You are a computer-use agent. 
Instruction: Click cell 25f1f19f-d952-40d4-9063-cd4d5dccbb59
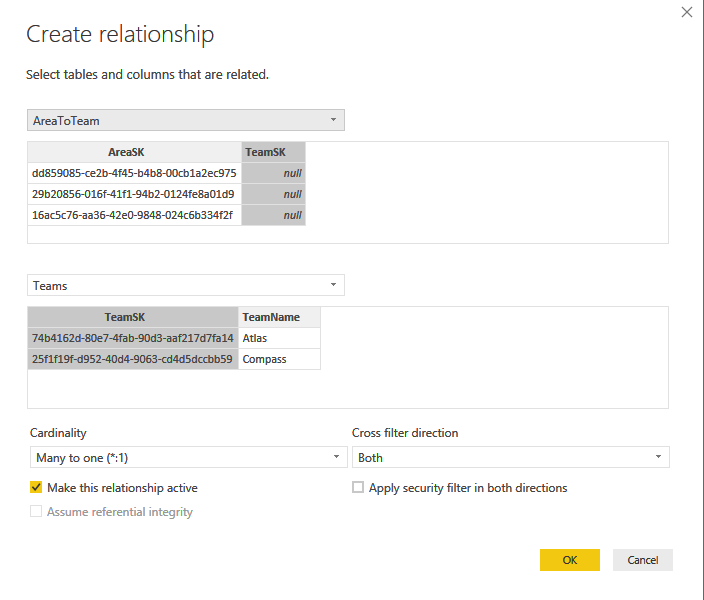pyautogui.click(x=133, y=359)
